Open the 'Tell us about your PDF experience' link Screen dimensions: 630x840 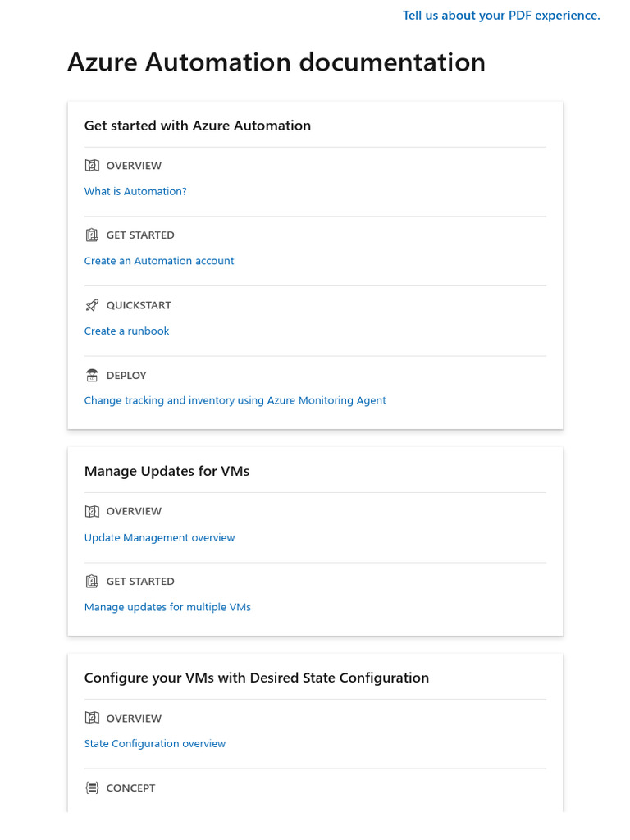501,16
